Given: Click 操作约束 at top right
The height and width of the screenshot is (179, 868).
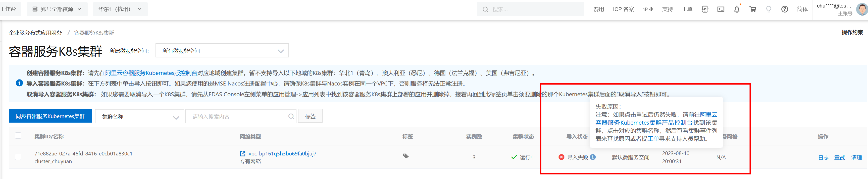Looking at the screenshot, I should coord(852,32).
